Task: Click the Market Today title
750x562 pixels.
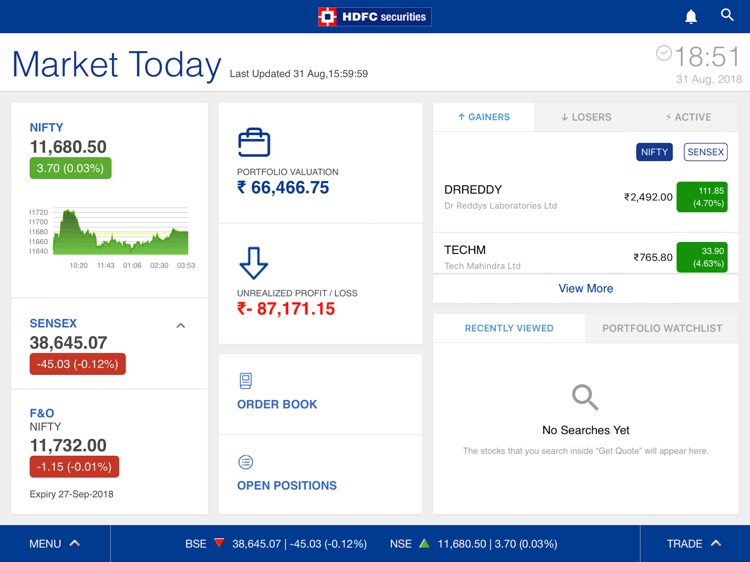Action: pos(116,64)
